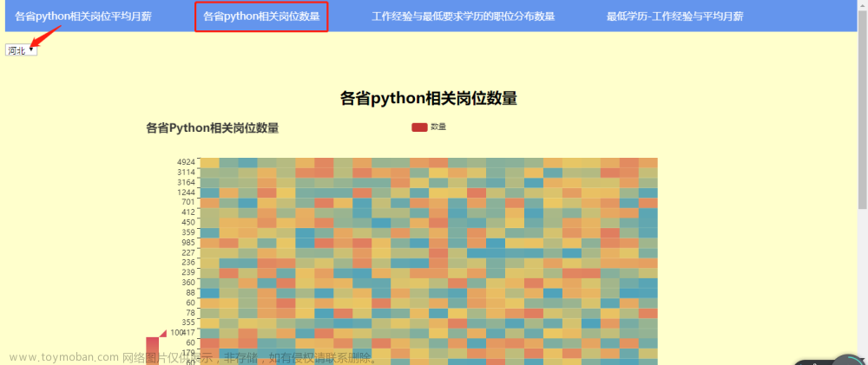Click y-axis label 985

pos(188,242)
